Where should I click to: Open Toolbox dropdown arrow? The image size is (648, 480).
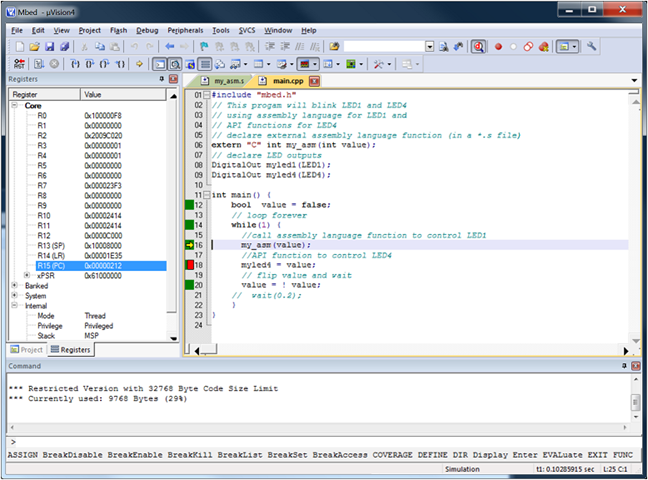pyautogui.click(x=389, y=64)
